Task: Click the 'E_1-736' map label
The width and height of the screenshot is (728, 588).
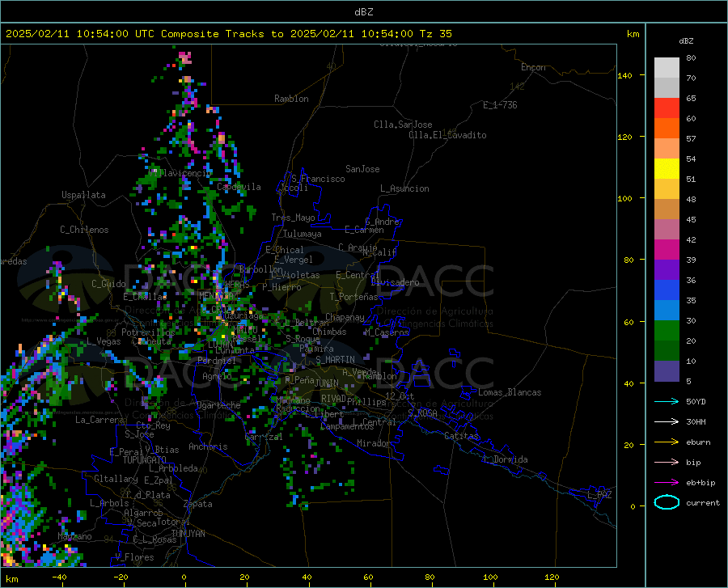Action: point(500,105)
